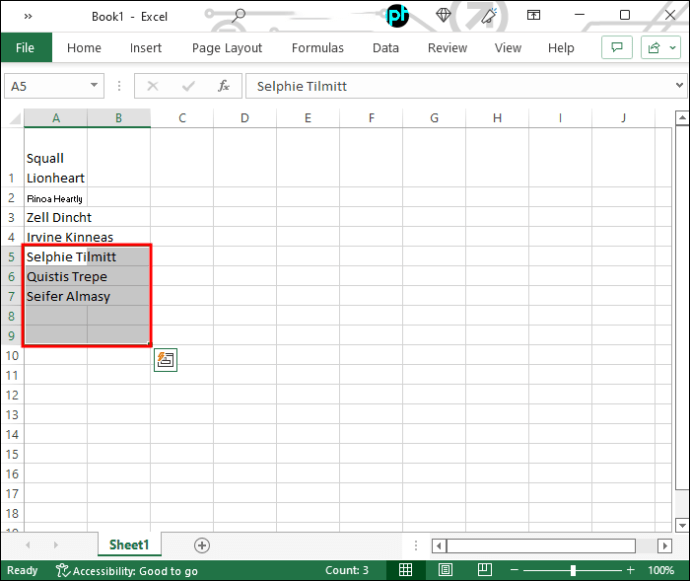690x581 pixels.
Task: Open the Name Box dropdown arrow
Action: [x=94, y=85]
